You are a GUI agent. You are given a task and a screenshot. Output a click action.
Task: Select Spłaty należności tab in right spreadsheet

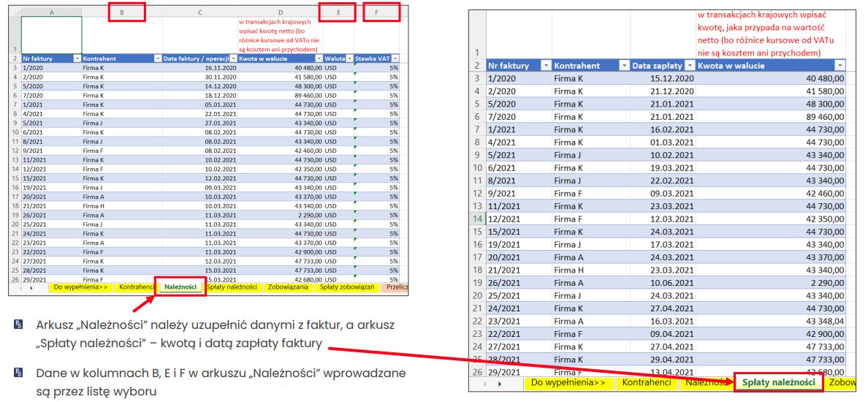click(x=778, y=382)
